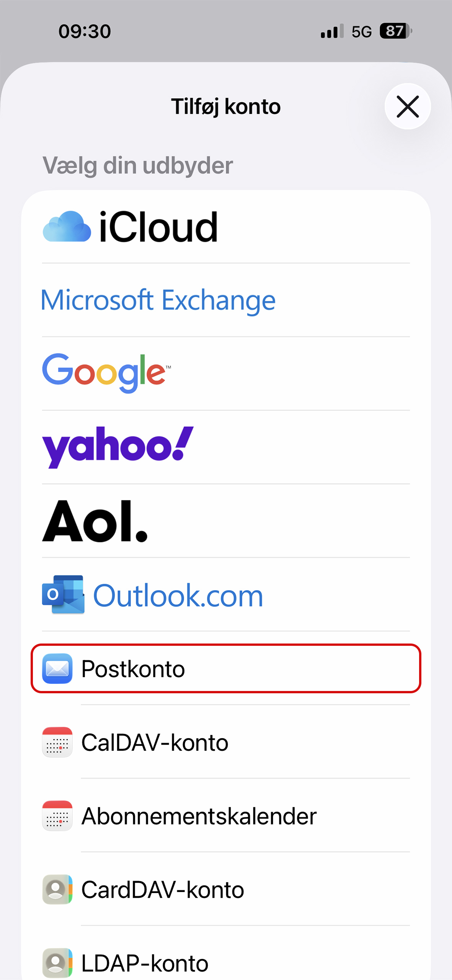Tap the blue Mail icon beside Postkonto

57,668
